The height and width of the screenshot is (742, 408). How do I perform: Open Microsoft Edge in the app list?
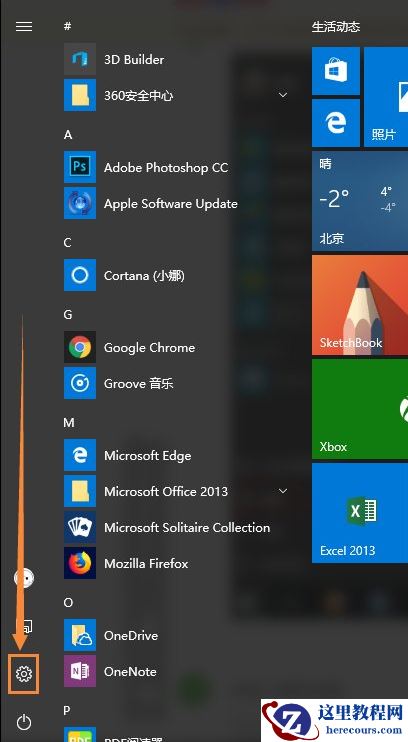pyautogui.click(x=176, y=455)
